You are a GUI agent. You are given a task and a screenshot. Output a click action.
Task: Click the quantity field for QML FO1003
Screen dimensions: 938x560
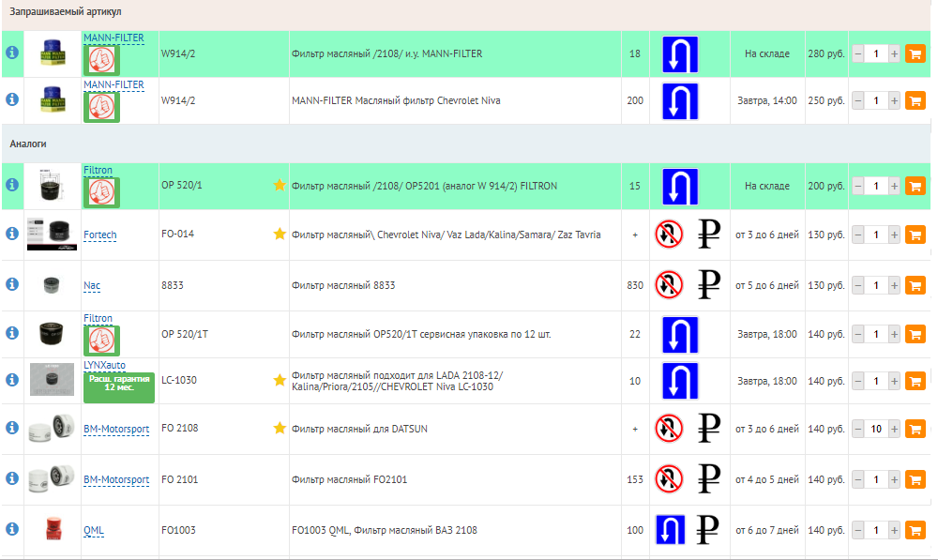pos(876,530)
